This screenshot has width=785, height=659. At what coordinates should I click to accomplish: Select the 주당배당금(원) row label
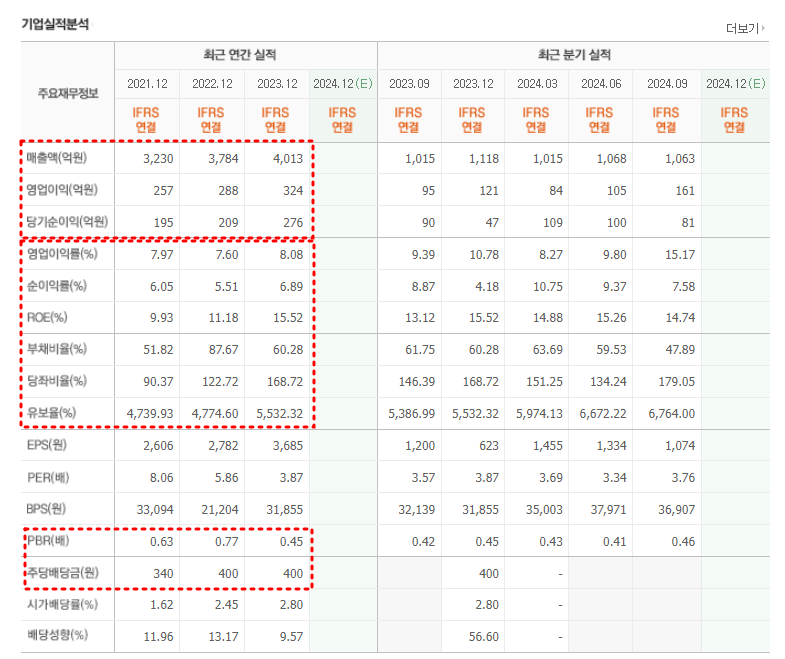(63, 573)
